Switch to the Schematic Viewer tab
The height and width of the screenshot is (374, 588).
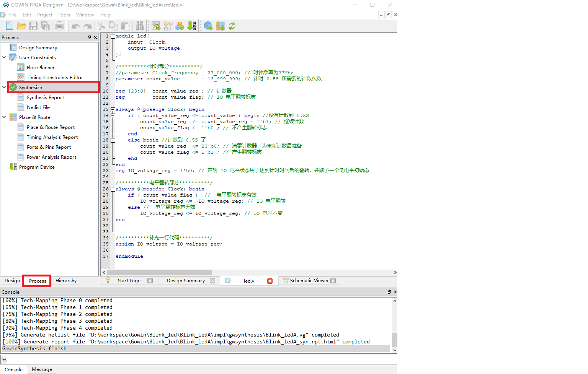(x=309, y=280)
